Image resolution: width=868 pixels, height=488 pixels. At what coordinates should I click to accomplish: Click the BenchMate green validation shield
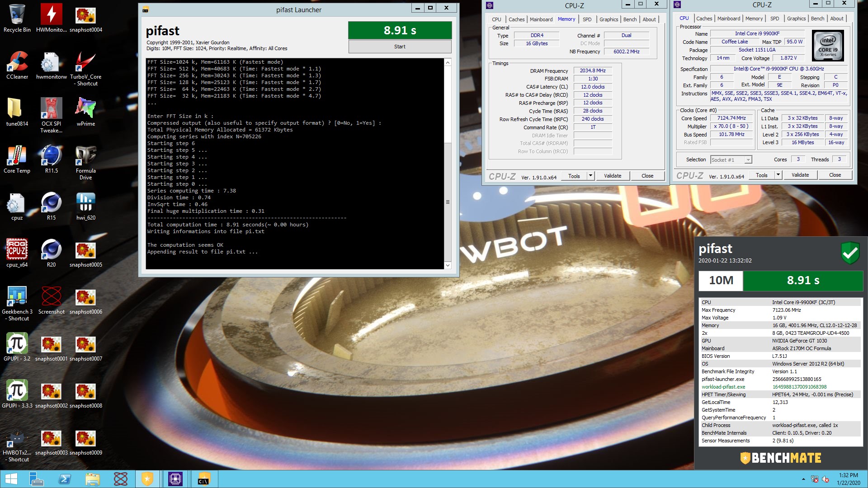850,253
